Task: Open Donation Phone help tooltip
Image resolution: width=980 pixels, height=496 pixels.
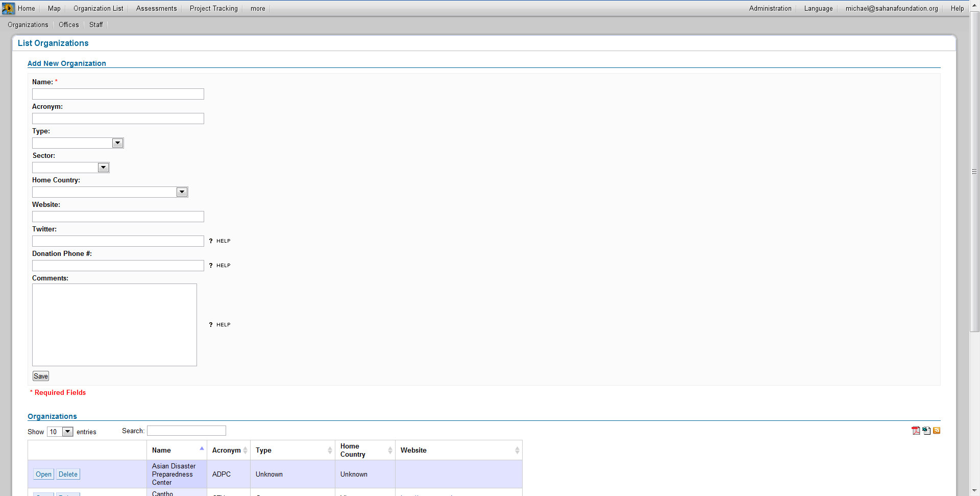Action: (x=219, y=266)
